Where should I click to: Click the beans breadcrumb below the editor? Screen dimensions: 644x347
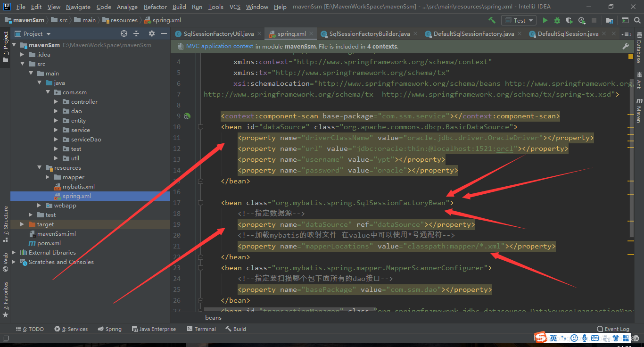214,317
